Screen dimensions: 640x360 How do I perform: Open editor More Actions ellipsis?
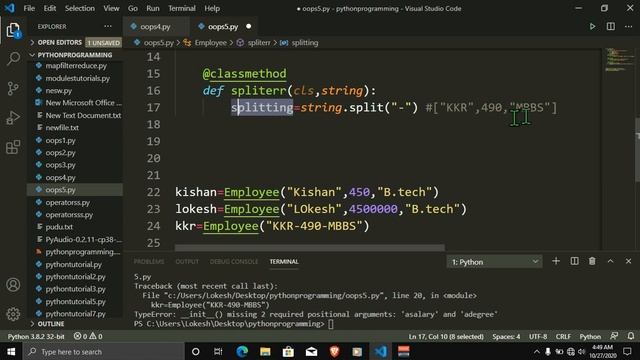[629, 27]
